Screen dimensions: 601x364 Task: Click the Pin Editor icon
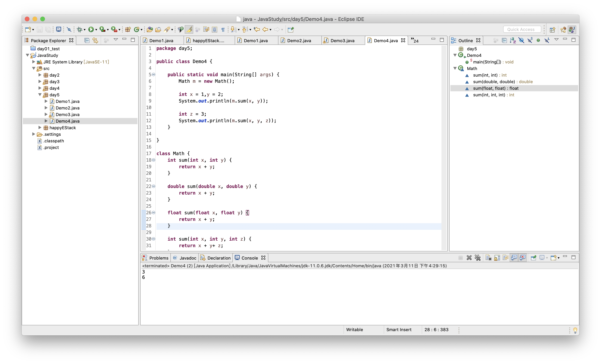(290, 29)
